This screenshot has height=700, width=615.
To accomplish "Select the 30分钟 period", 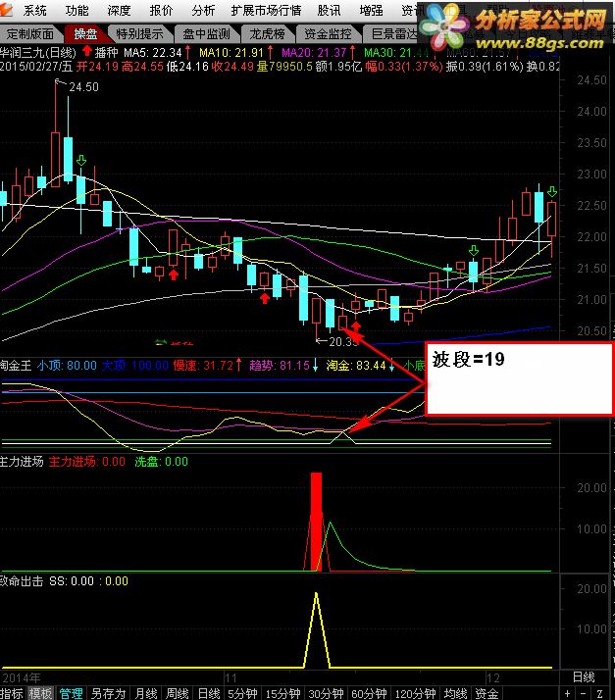I will 326,693.
